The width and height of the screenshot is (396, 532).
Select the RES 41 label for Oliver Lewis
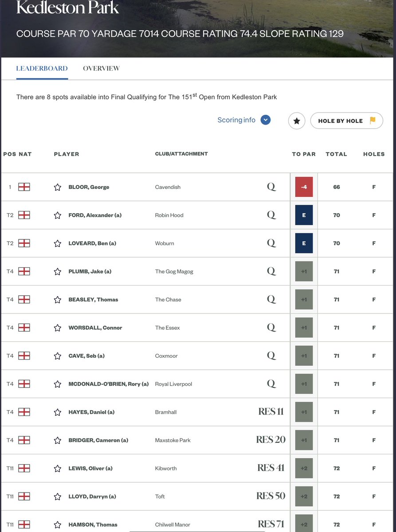271,468
